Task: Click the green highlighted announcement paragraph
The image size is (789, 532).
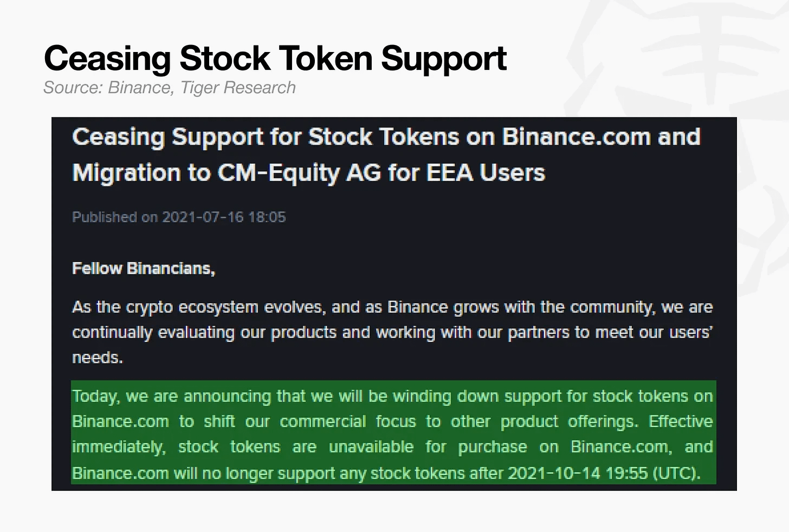Action: (x=393, y=432)
